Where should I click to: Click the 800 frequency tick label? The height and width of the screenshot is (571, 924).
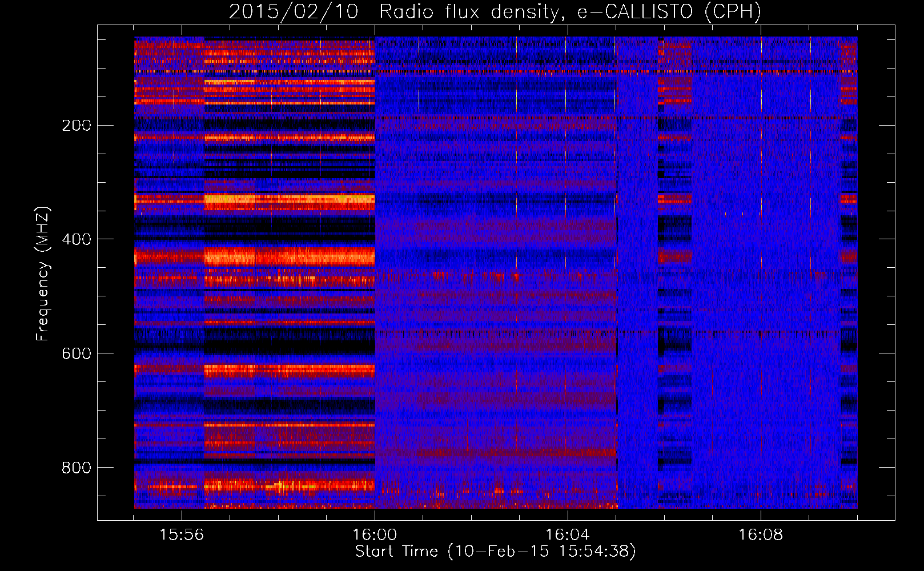[x=76, y=468]
